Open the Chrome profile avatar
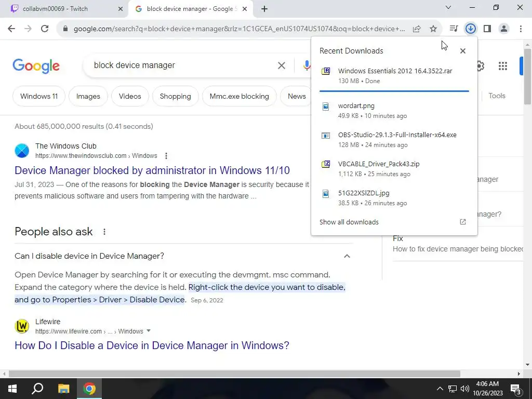 504,29
